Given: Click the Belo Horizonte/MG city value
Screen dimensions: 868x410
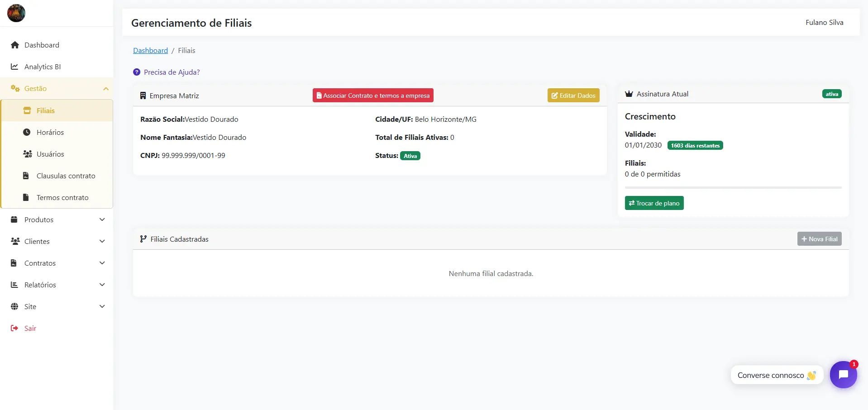Looking at the screenshot, I should (x=446, y=119).
